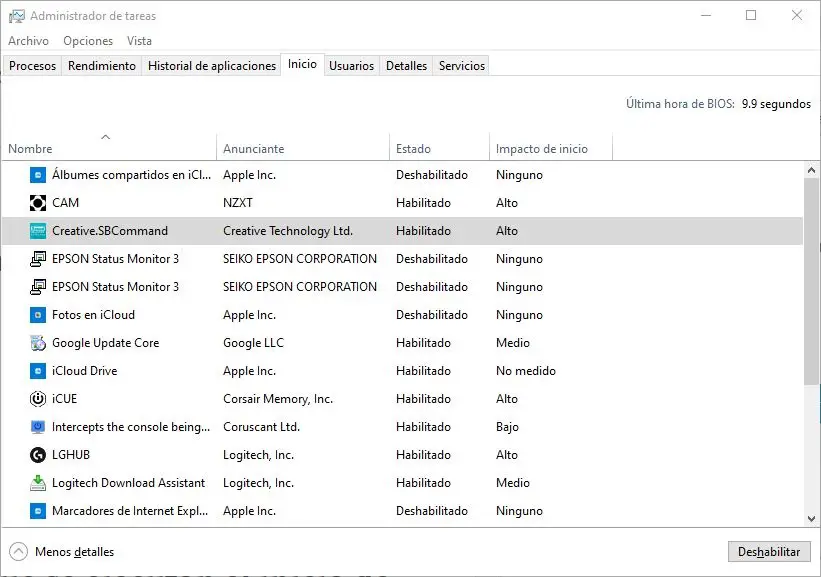Click the NZXT CAM app icon
Viewport: 821px width, 577px height.
tap(38, 203)
